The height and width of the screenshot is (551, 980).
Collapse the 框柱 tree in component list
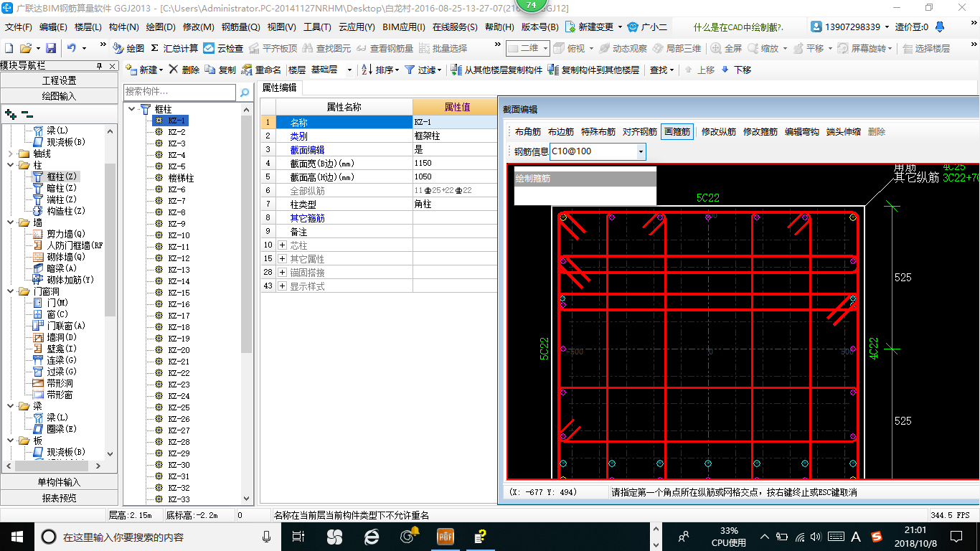coord(132,109)
